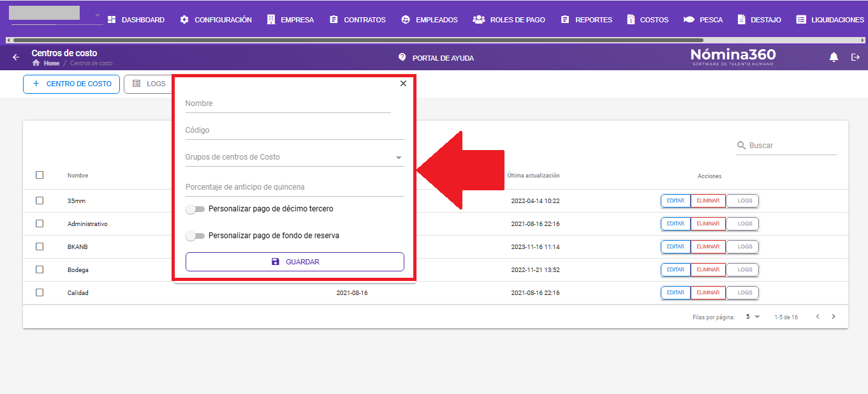Click the Nómina360 logo
868x394 pixels.
(x=733, y=57)
